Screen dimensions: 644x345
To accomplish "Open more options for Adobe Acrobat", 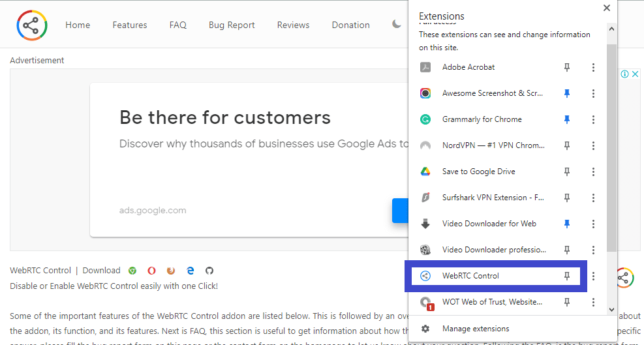I will tap(593, 67).
